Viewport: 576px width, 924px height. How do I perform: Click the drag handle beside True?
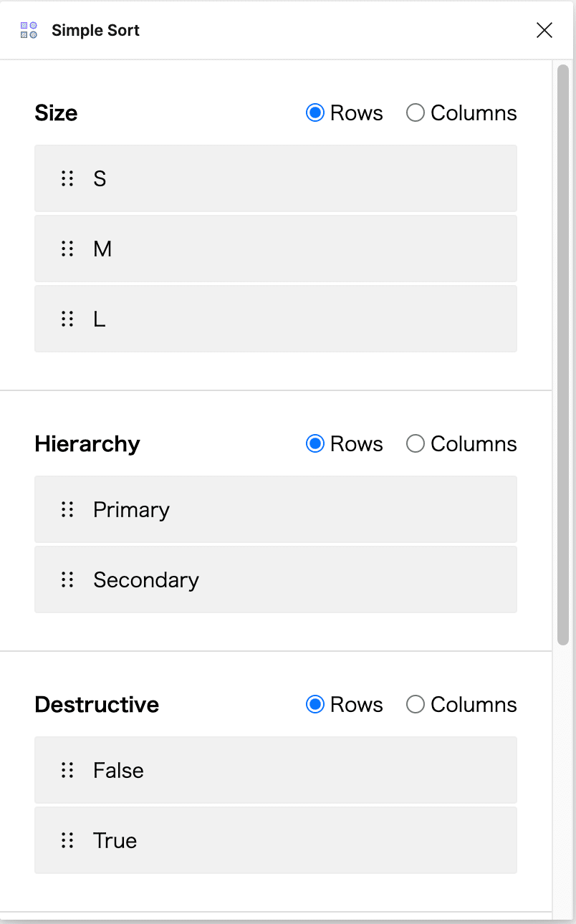tap(67, 840)
